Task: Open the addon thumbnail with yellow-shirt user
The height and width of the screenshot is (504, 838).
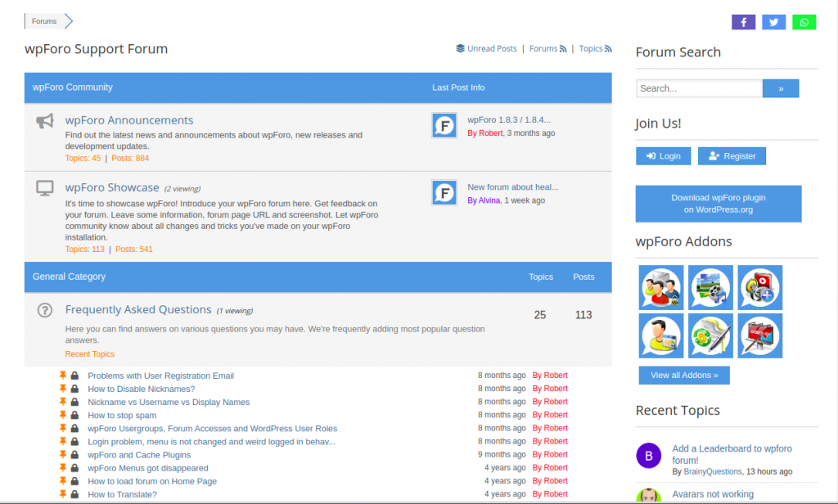Action: pyautogui.click(x=661, y=335)
